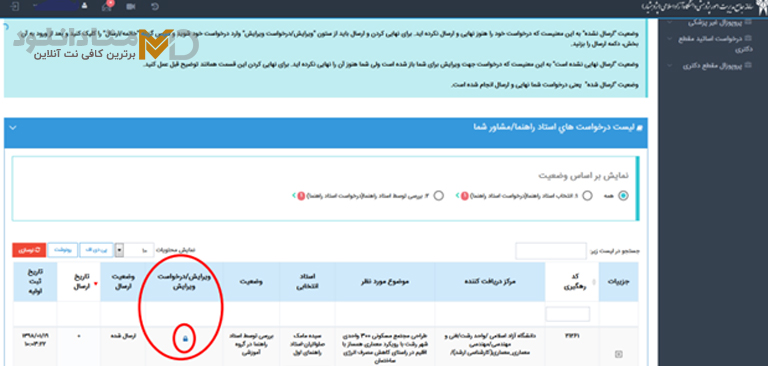Click the icon beside پروپوزال غیر پزشکی
768x366 pixels.
point(748,23)
